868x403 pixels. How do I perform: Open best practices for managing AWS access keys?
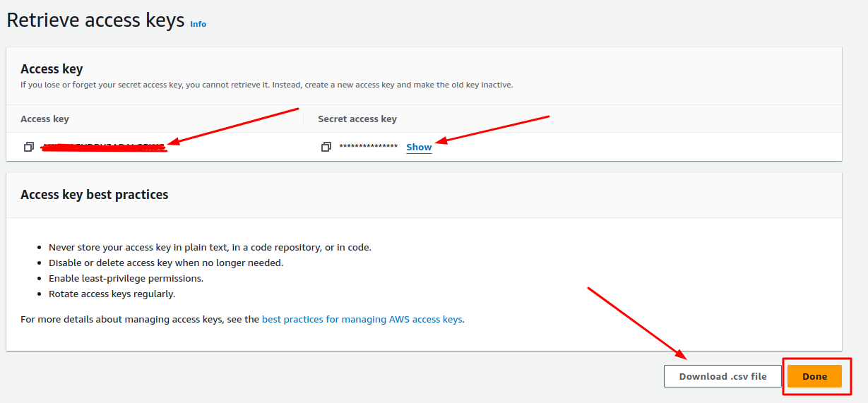click(x=362, y=319)
